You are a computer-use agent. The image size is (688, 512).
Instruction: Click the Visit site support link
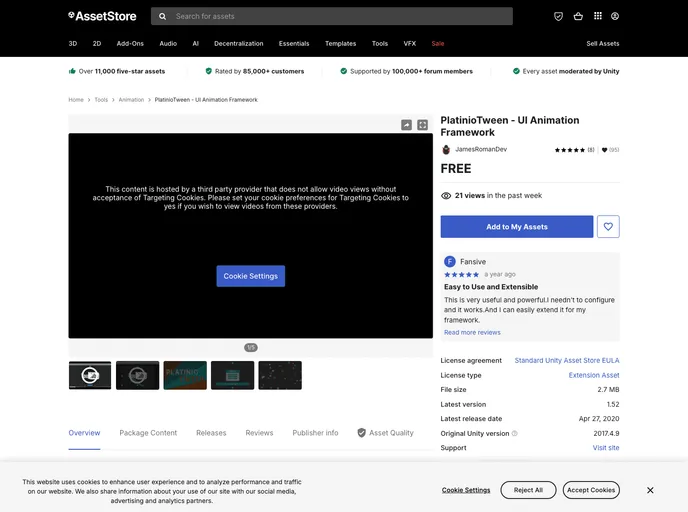pyautogui.click(x=606, y=448)
